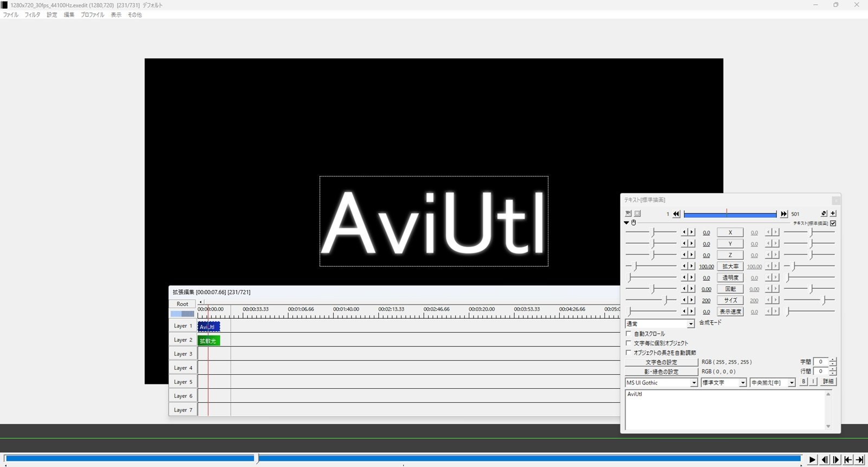Open the MS UI Gothic font dropdown
This screenshot has height=467, width=868.
[x=661, y=383]
